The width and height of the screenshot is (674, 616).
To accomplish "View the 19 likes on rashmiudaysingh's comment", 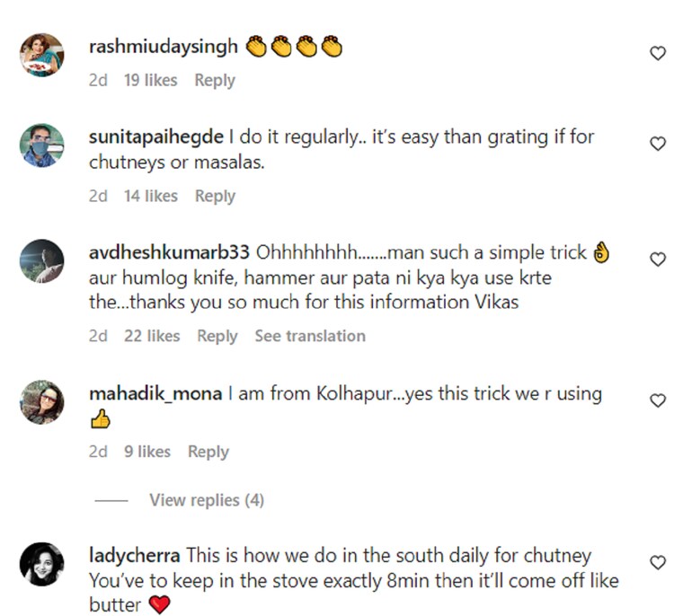I will pos(150,80).
